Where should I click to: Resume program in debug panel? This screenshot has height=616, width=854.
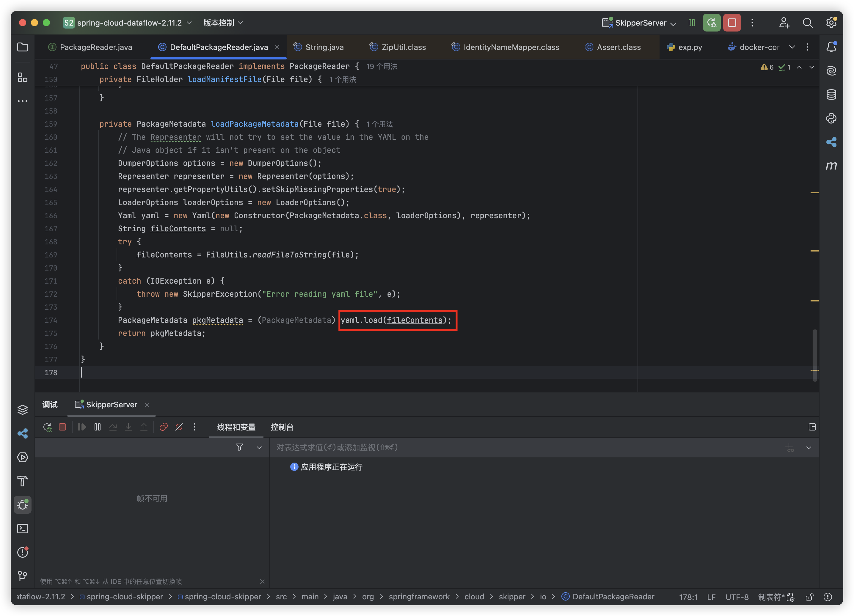click(82, 427)
